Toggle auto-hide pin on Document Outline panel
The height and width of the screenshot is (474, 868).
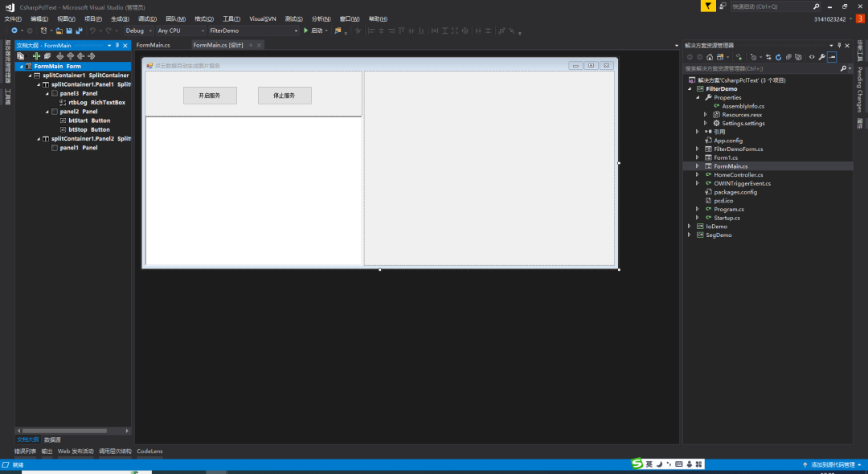(117, 46)
